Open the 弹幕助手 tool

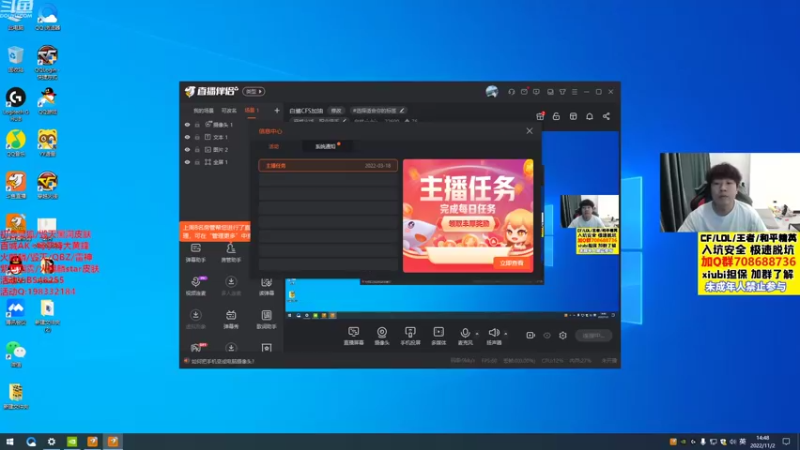point(195,253)
